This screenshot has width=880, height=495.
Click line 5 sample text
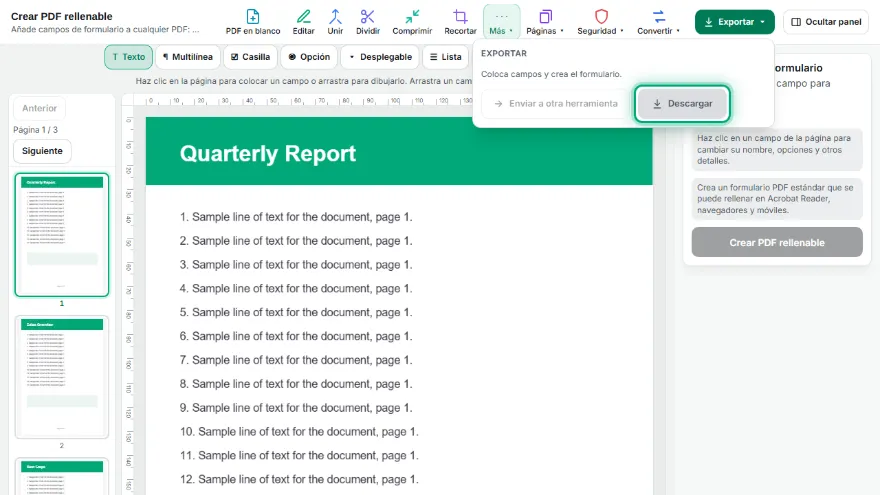(296, 312)
